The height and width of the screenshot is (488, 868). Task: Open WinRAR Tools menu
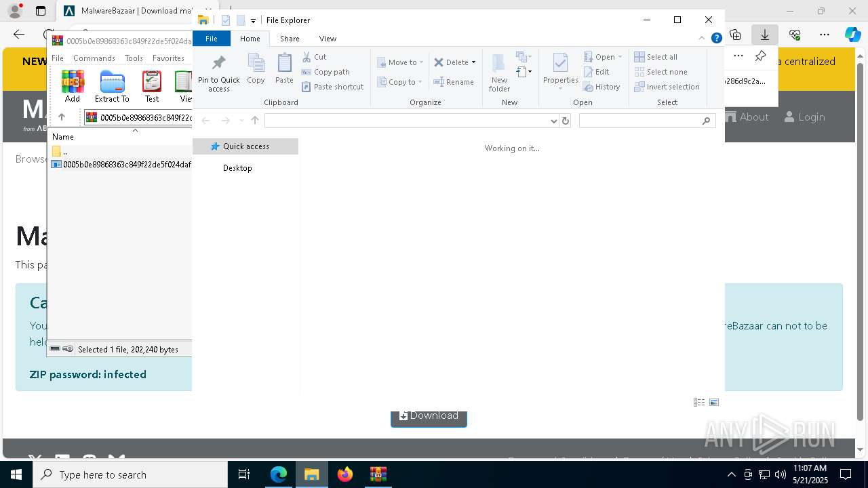coord(134,58)
